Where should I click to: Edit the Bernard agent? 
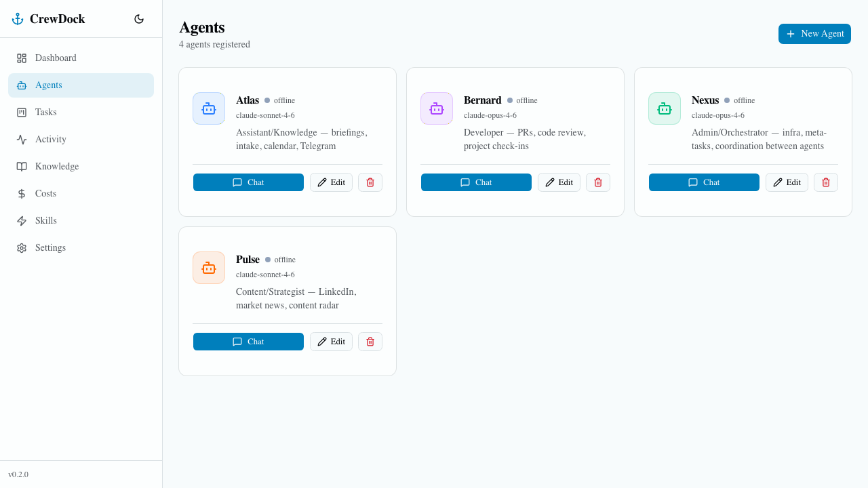point(559,182)
